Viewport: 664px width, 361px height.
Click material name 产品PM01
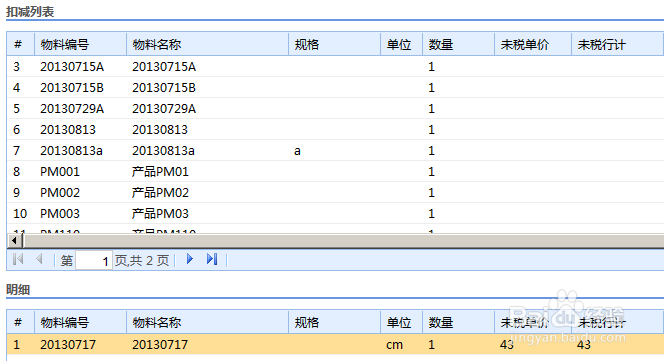pos(160,172)
